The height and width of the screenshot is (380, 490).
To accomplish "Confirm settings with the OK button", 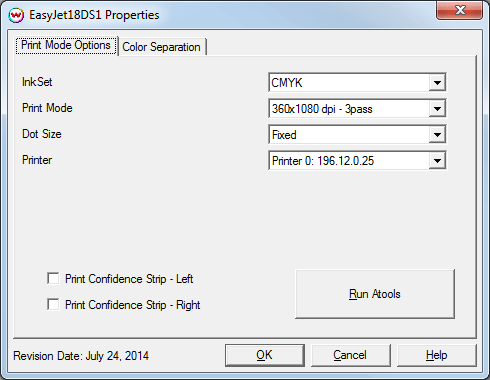I will coord(265,355).
